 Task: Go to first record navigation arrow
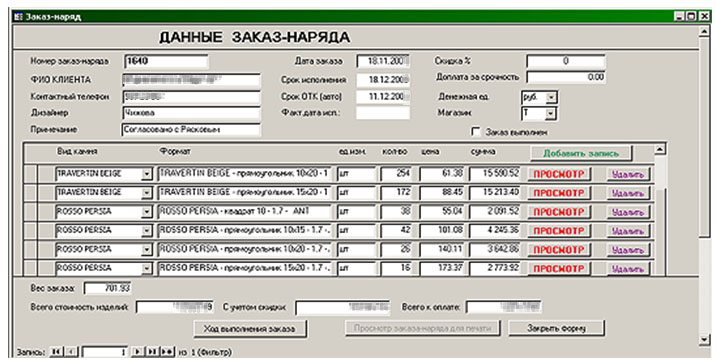(56, 352)
